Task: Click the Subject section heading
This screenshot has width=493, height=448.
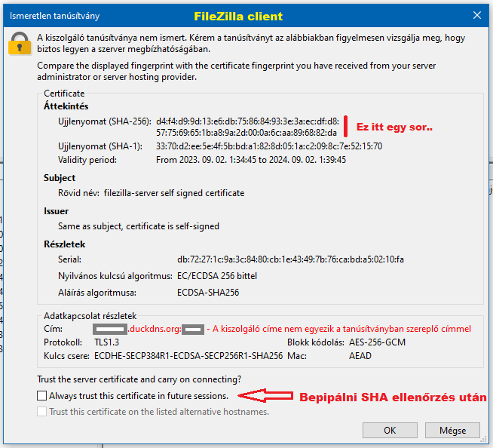Action: 60,178
